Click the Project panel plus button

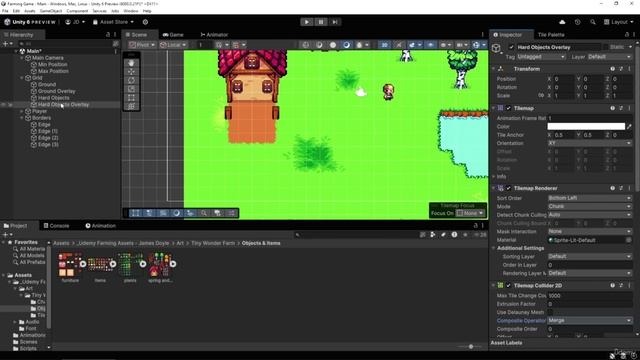coord(6,235)
